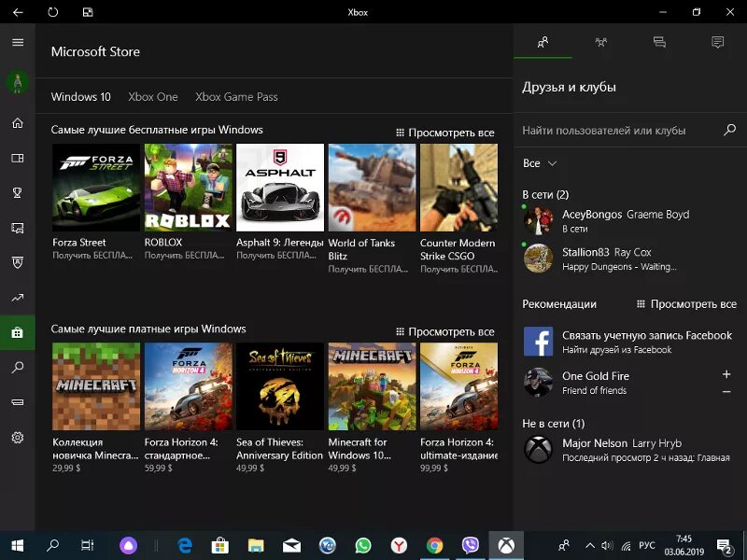Screen dimensions: 747x560
Task: Click the compact view icon in the title bar
Action: [x=88, y=12]
